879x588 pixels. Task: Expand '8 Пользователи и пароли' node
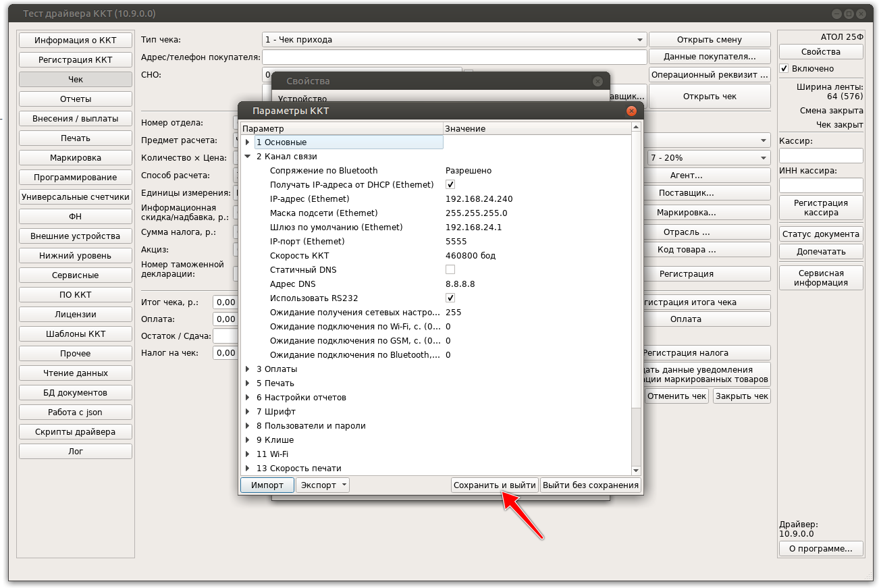coord(248,426)
